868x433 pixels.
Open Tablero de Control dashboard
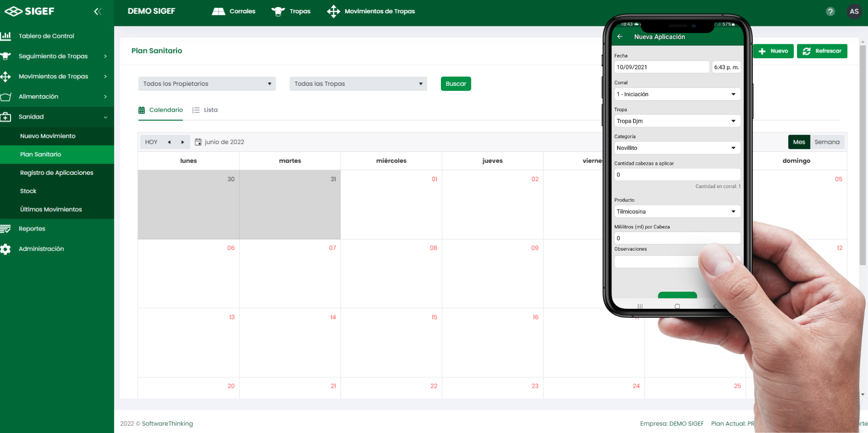point(46,36)
